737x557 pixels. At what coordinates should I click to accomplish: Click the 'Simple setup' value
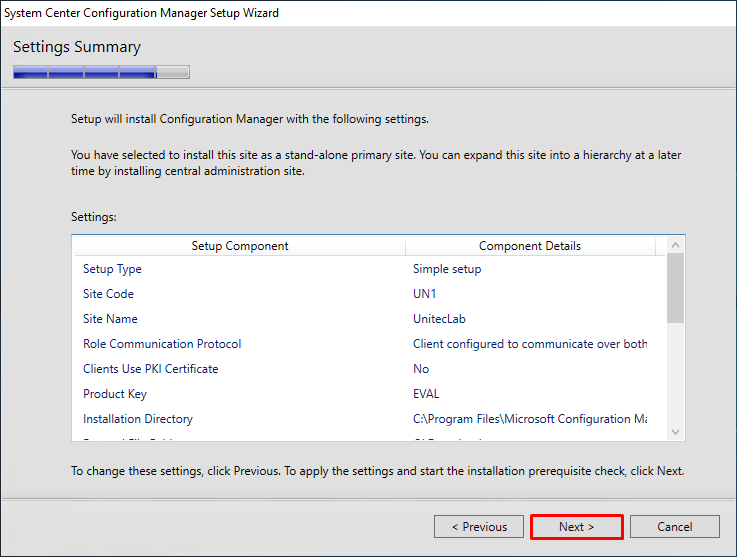tap(447, 269)
